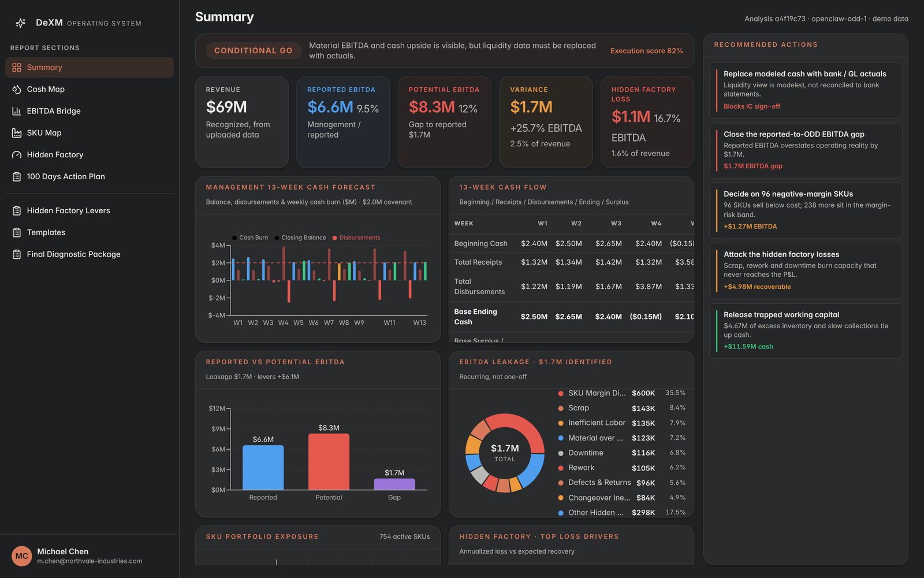Select Final Diagnostic Package
The width and height of the screenshot is (924, 578).
(90, 254)
